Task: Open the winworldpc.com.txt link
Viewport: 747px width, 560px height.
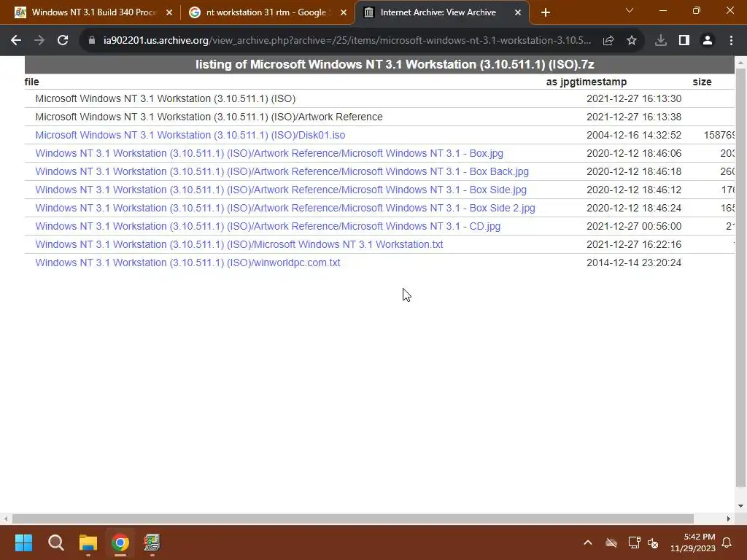Action: [187, 262]
